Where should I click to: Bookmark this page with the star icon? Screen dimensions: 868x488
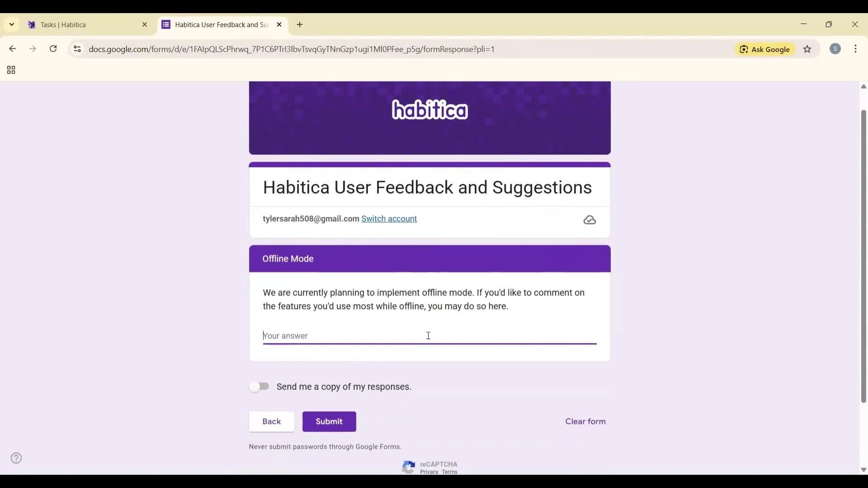click(808, 49)
